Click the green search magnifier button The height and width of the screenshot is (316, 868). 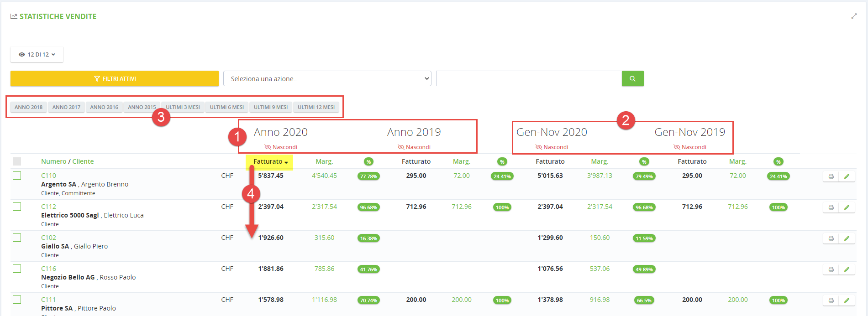(632, 78)
